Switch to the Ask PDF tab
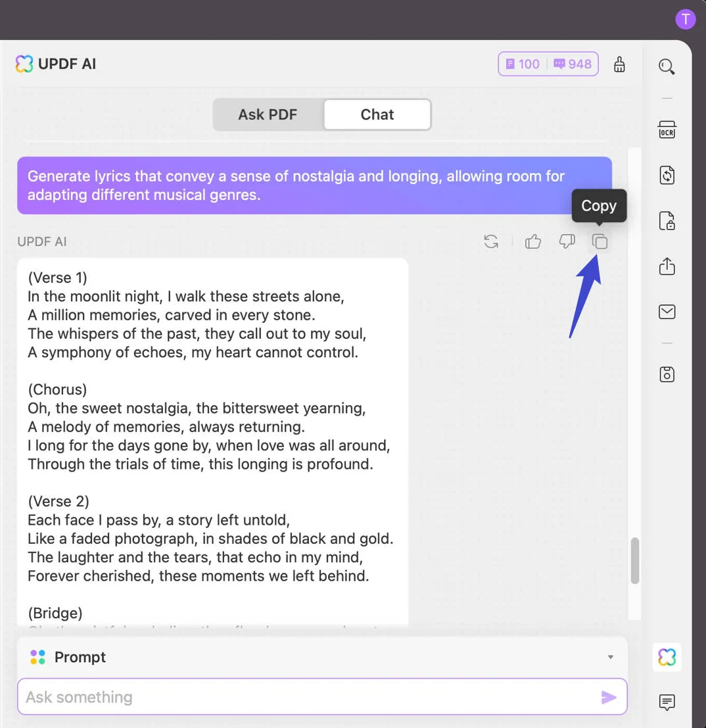Viewport: 706px width, 728px height. click(x=268, y=114)
